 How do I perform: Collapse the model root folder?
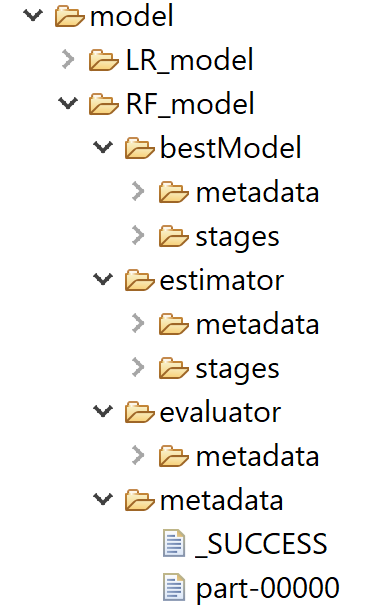point(33,16)
